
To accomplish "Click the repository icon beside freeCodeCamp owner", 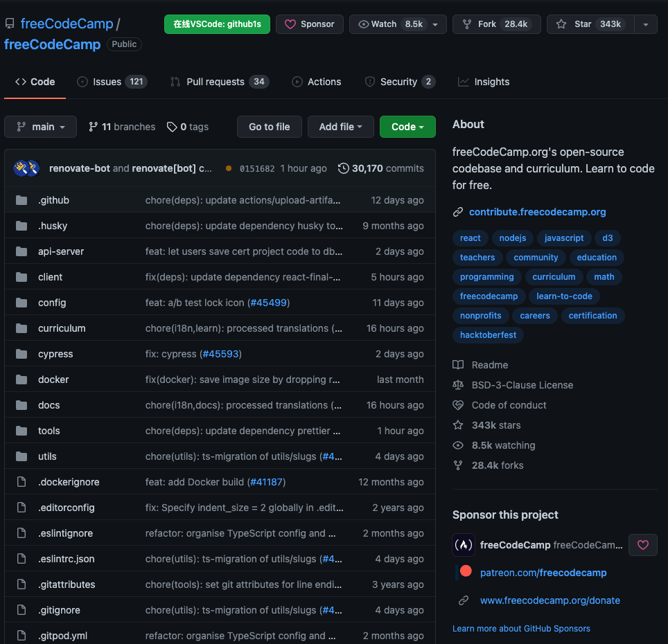I will point(10,24).
